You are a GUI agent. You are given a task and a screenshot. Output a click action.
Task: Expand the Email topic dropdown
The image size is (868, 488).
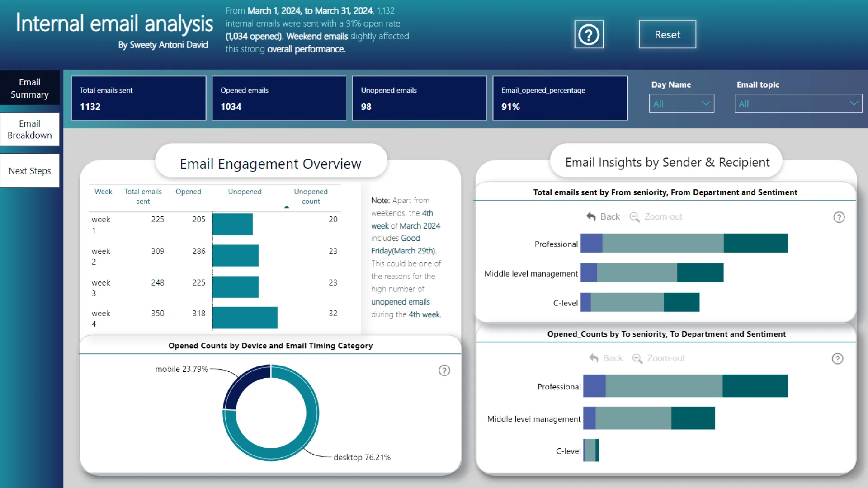pos(798,103)
